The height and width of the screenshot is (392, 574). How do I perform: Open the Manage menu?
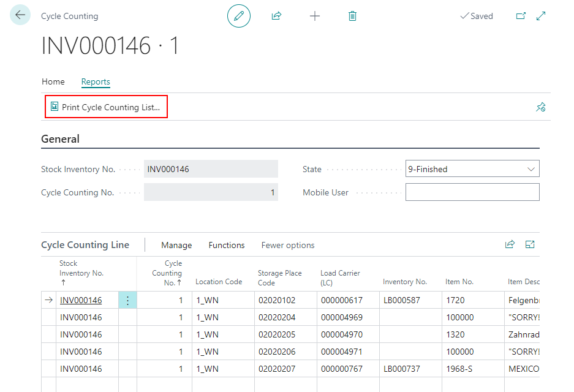tap(176, 245)
